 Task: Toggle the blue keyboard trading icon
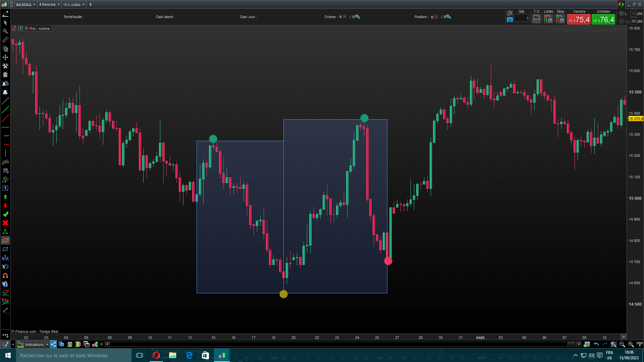click(x=510, y=20)
